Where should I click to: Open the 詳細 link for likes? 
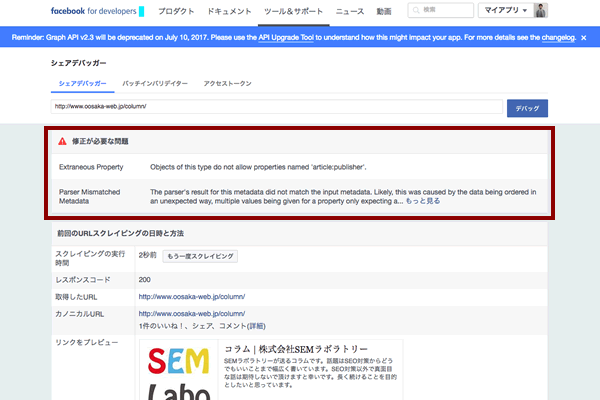tap(256, 326)
